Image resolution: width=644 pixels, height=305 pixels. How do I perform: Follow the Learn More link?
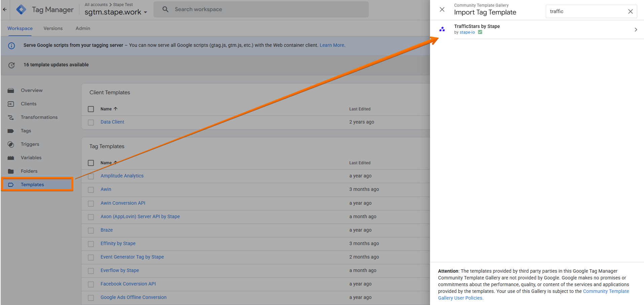click(332, 45)
